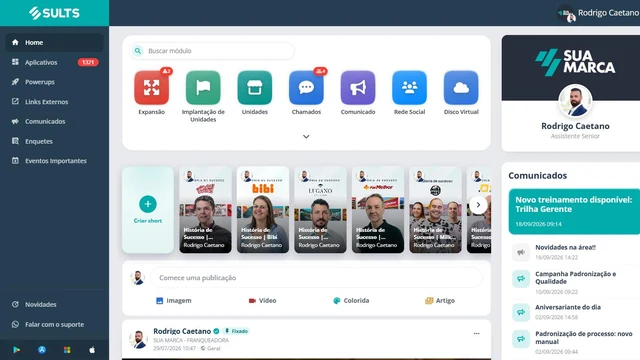This screenshot has width=640, height=360.
Task: Click the post author avatar
Action: pyautogui.click(x=138, y=339)
